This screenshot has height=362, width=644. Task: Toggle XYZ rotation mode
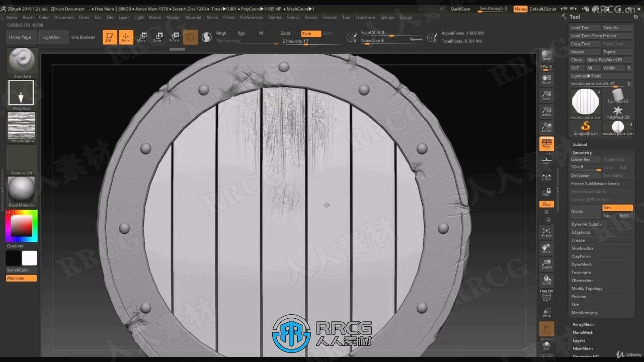click(x=546, y=204)
